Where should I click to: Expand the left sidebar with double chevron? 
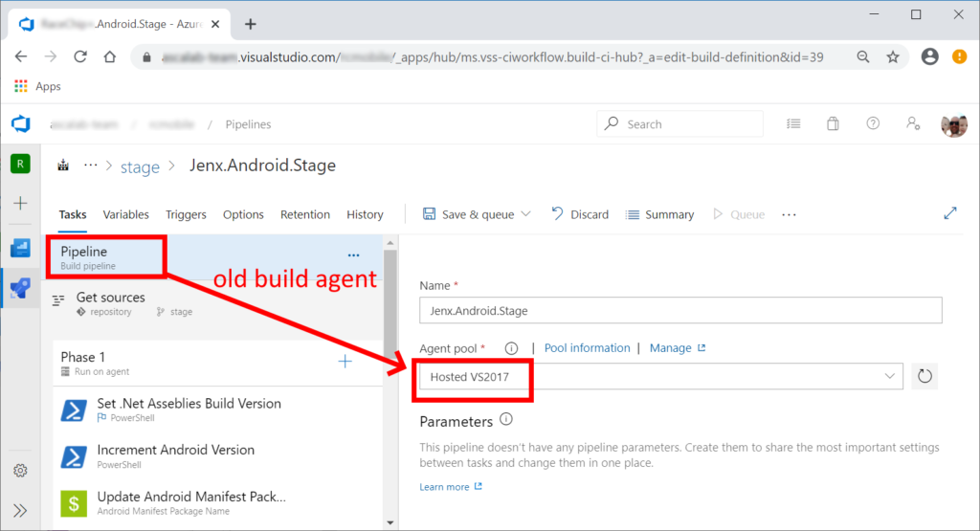20,510
